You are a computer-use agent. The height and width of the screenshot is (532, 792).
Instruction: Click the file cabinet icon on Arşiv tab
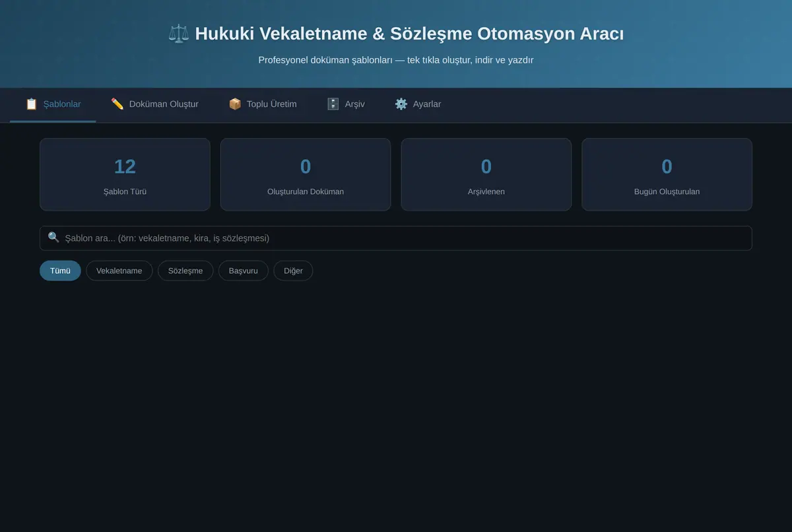(333, 104)
